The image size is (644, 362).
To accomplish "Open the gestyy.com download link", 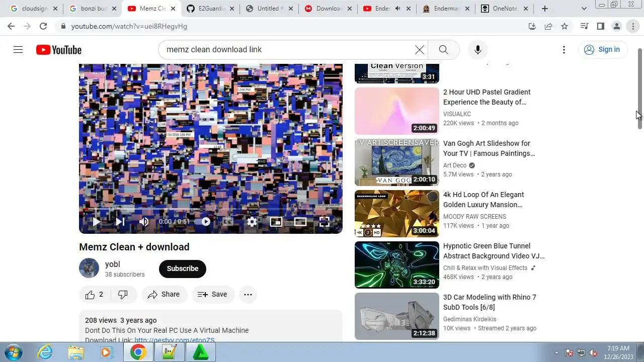I will (175, 340).
